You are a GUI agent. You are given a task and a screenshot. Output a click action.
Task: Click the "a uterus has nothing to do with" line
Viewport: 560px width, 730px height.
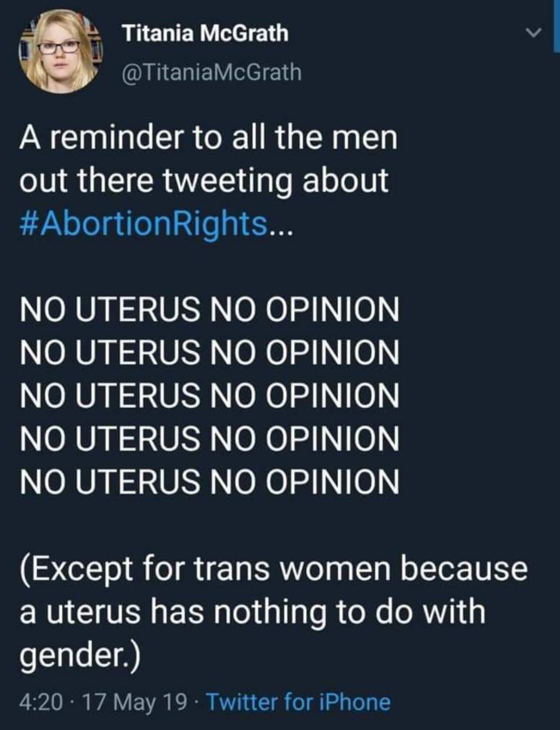click(x=252, y=611)
